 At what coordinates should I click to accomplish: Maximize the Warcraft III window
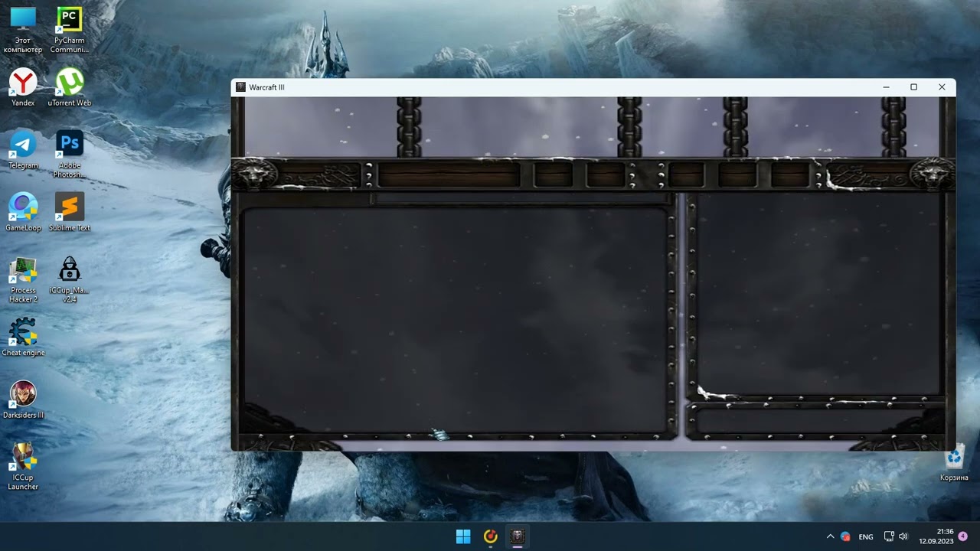click(x=913, y=87)
